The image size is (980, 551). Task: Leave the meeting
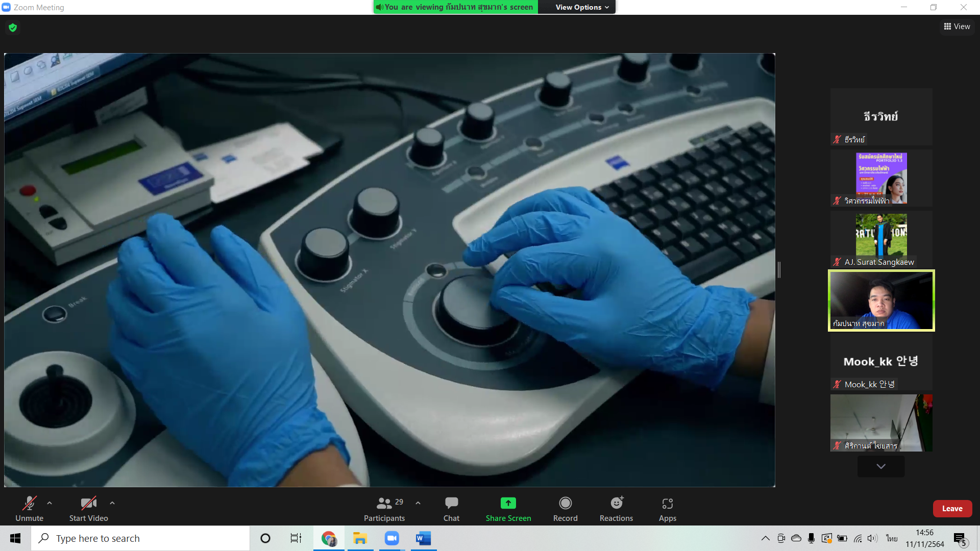952,509
